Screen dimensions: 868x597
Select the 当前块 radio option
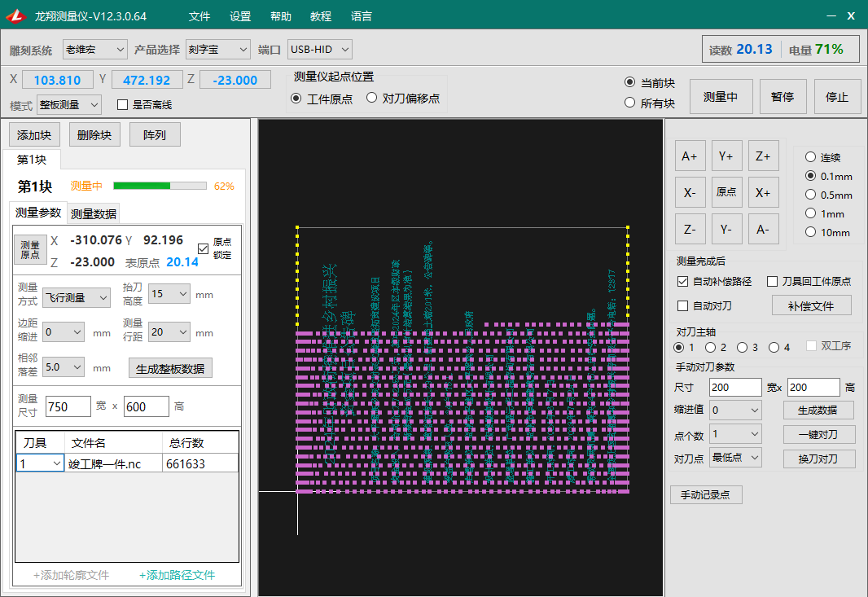click(x=629, y=82)
